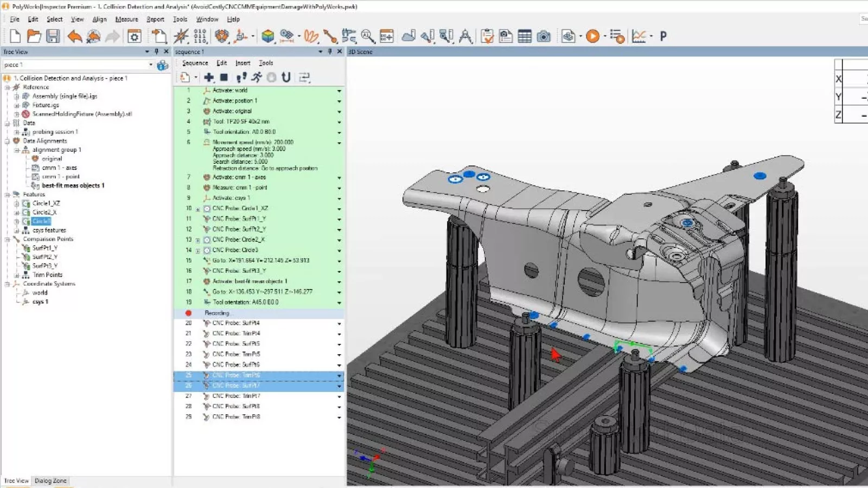Select step 25 CNC Probe: TrimPt6
The image size is (868, 488).
coord(259,375)
